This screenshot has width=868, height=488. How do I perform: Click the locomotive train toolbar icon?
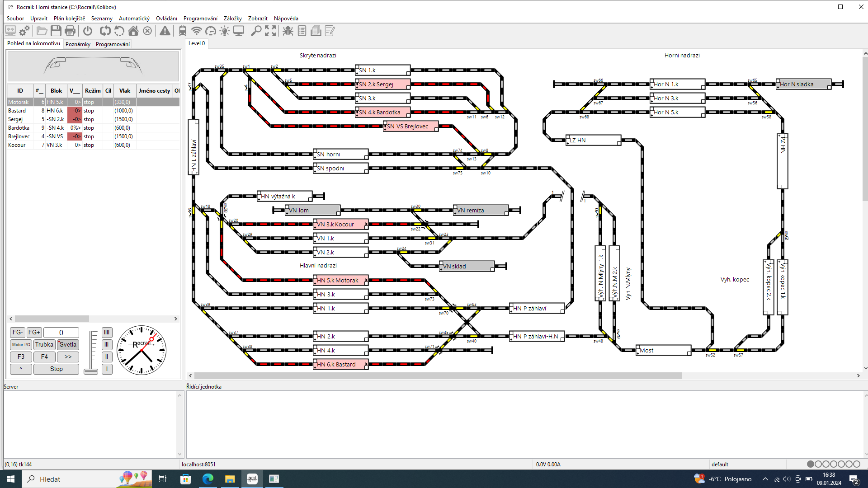click(x=182, y=31)
